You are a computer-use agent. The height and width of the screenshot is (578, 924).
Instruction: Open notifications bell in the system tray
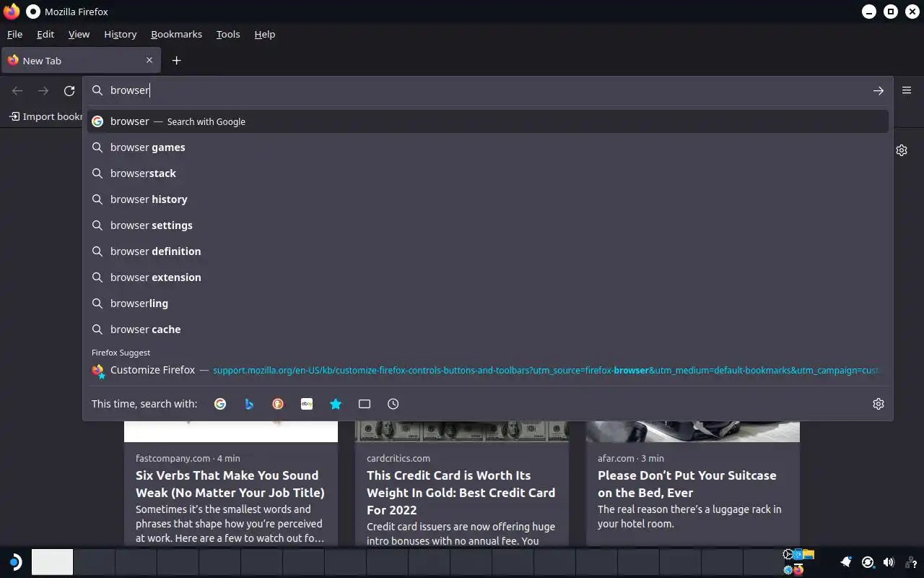pyautogui.click(x=847, y=562)
